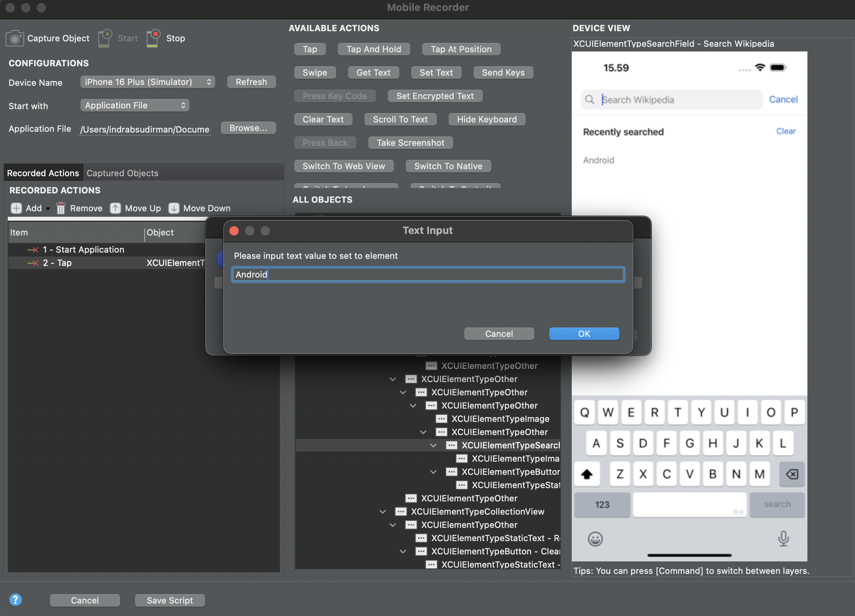
Task: Click the Add plus icon in Recorded Actions
Action: [16, 208]
